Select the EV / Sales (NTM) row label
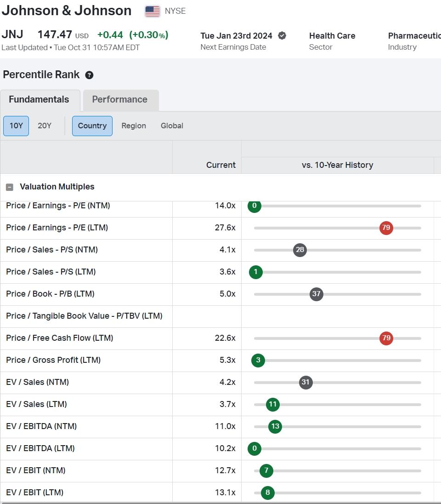The width and height of the screenshot is (441, 504). tap(37, 382)
